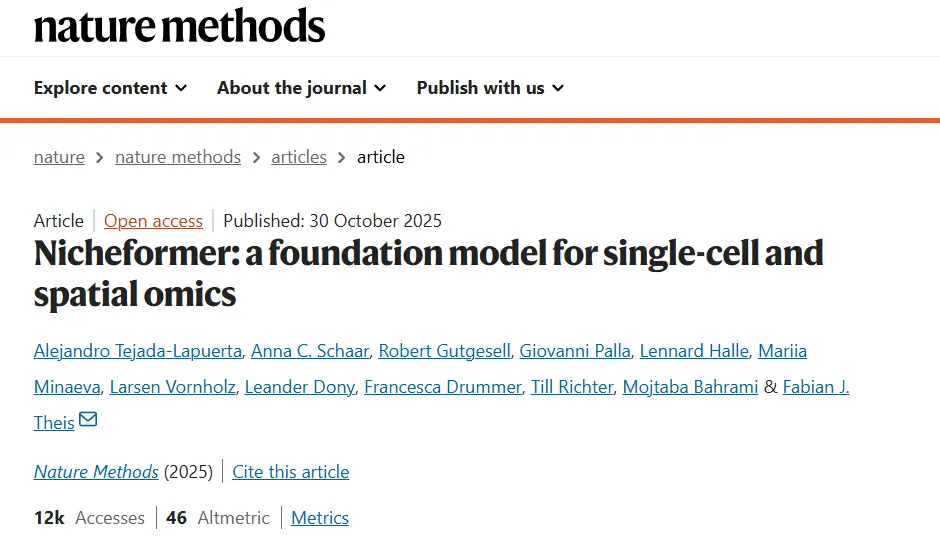
Task: Expand the Explore content menu
Action: tap(110, 88)
